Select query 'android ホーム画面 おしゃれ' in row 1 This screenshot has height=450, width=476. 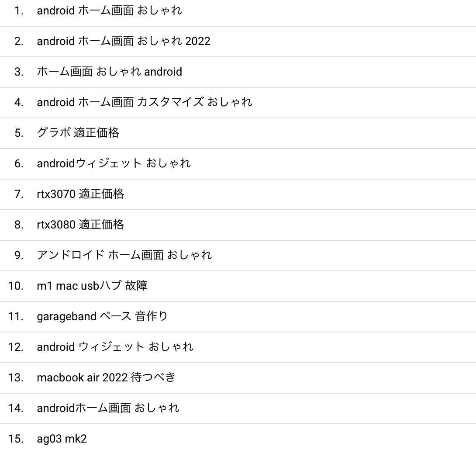(109, 10)
